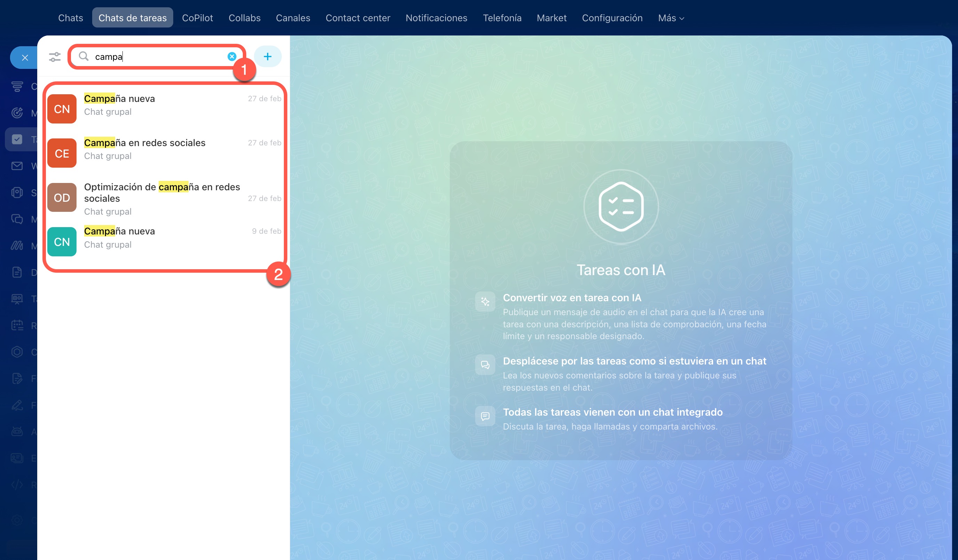958x560 pixels.
Task: Open Campaña en redes sociales chat
Action: tap(144, 149)
